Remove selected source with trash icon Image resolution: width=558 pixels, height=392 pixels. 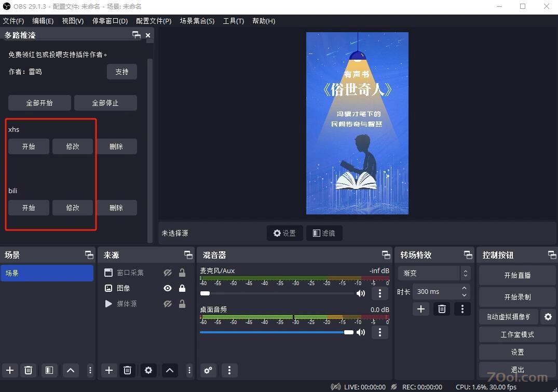[127, 370]
